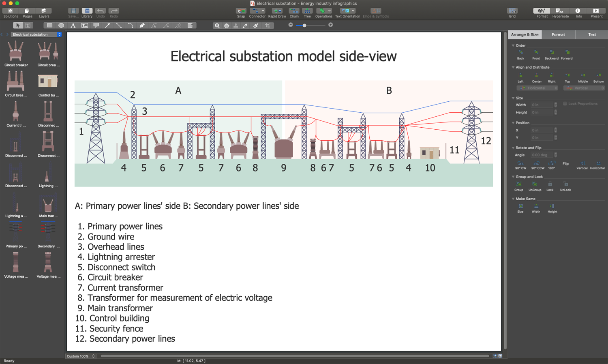The width and height of the screenshot is (608, 364).
Task: Adjust the zoom slider handle
Action: (304, 26)
